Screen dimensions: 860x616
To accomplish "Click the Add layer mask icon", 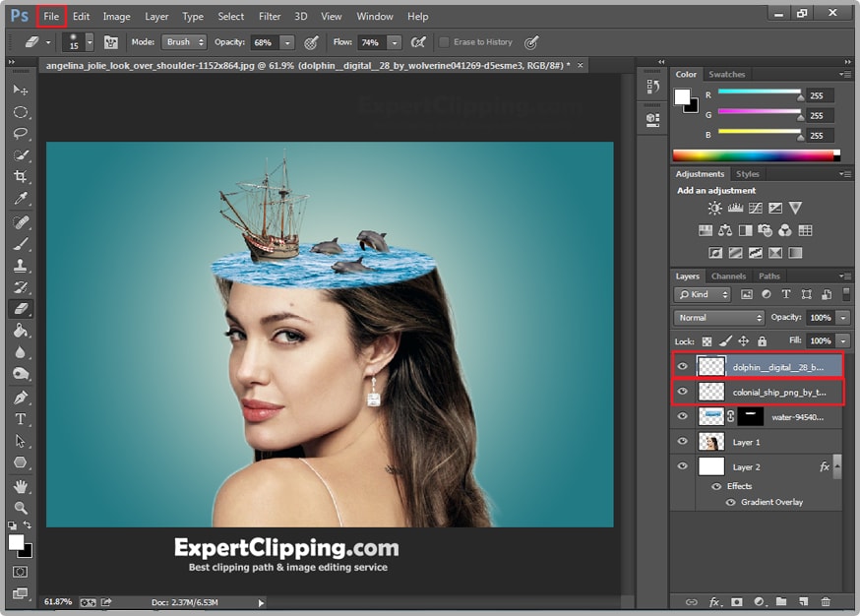I will pos(737,602).
